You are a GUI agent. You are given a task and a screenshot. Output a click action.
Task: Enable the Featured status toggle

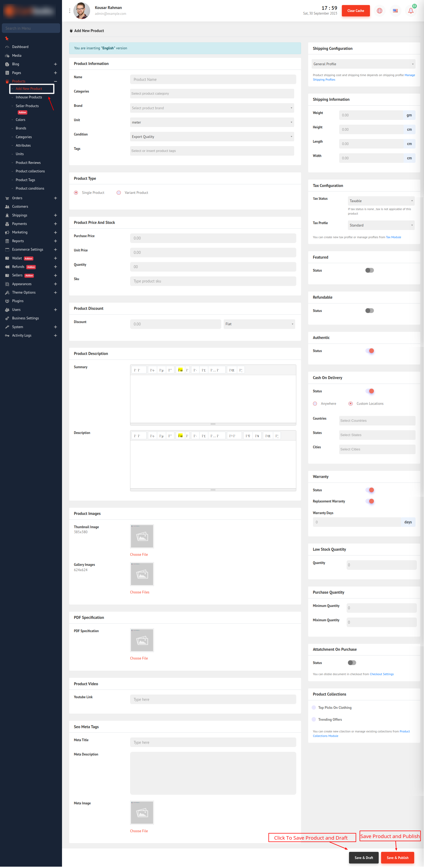click(369, 270)
